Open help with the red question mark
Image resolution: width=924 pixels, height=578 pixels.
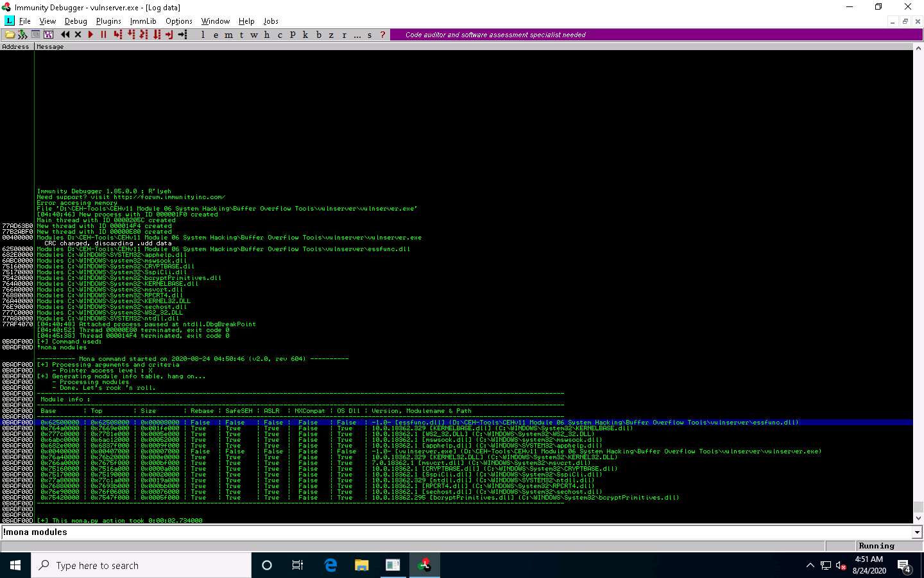(382, 35)
